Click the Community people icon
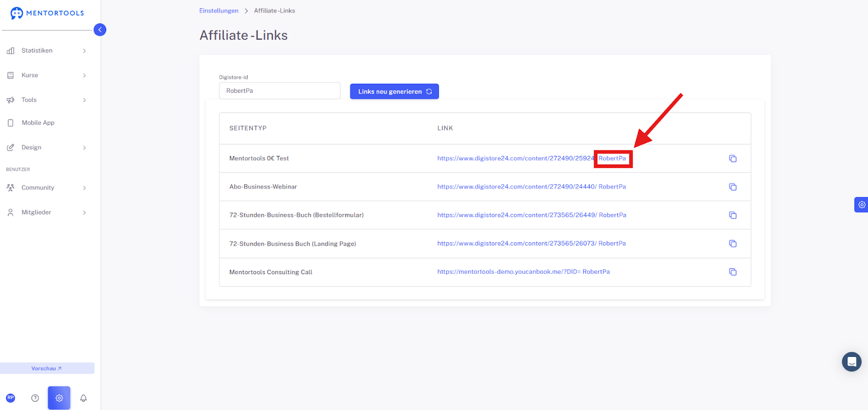This screenshot has width=868, height=410. coord(10,188)
